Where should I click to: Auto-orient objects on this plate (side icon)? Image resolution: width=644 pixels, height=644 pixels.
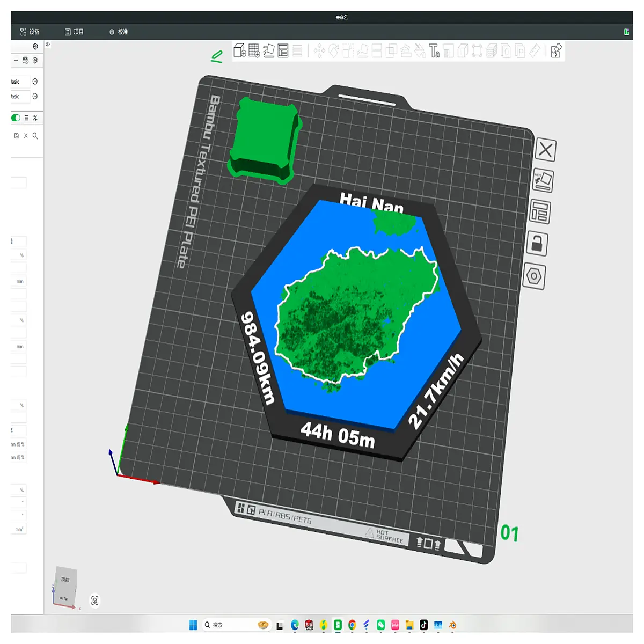[543, 181]
